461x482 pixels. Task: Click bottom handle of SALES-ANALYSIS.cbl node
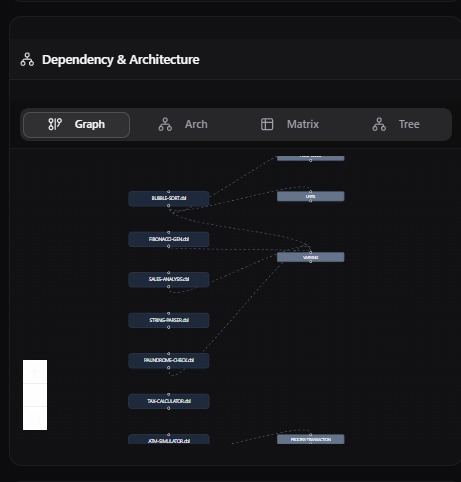coord(169,287)
